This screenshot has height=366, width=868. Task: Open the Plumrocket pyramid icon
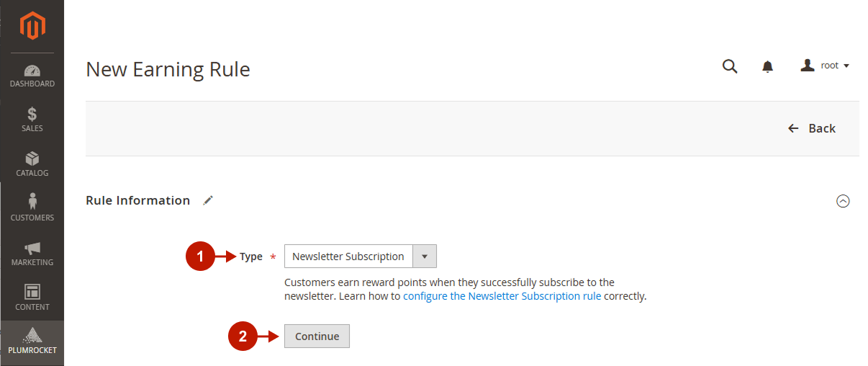pos(32,336)
